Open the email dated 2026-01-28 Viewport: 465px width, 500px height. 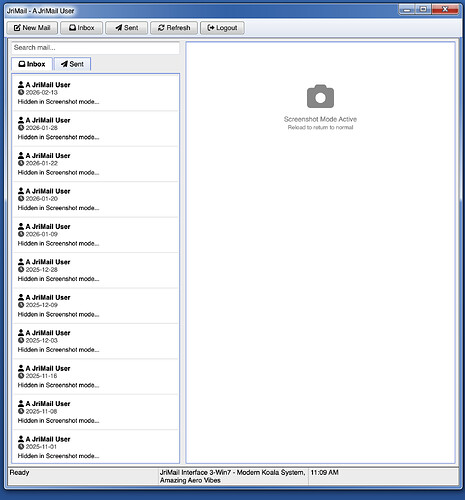click(95, 129)
